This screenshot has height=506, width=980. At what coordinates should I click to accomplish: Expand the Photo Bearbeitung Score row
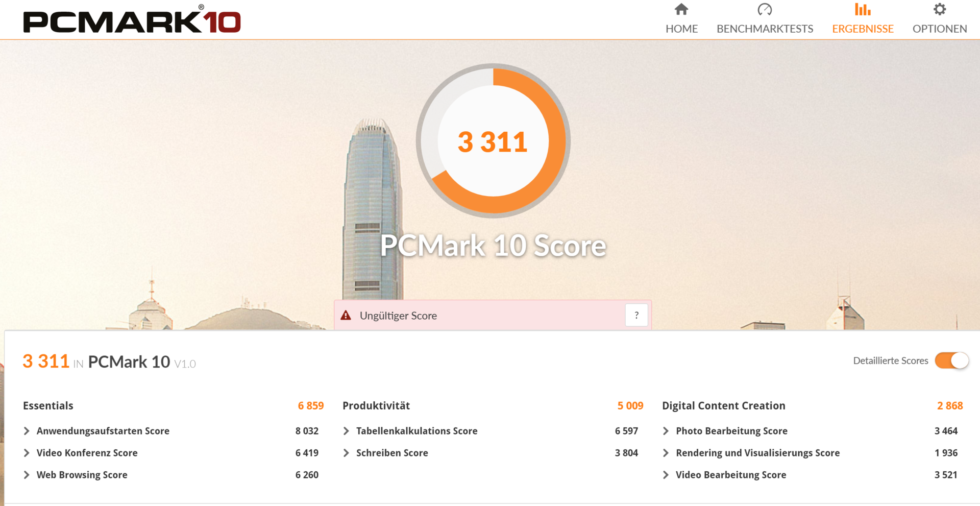(666, 431)
